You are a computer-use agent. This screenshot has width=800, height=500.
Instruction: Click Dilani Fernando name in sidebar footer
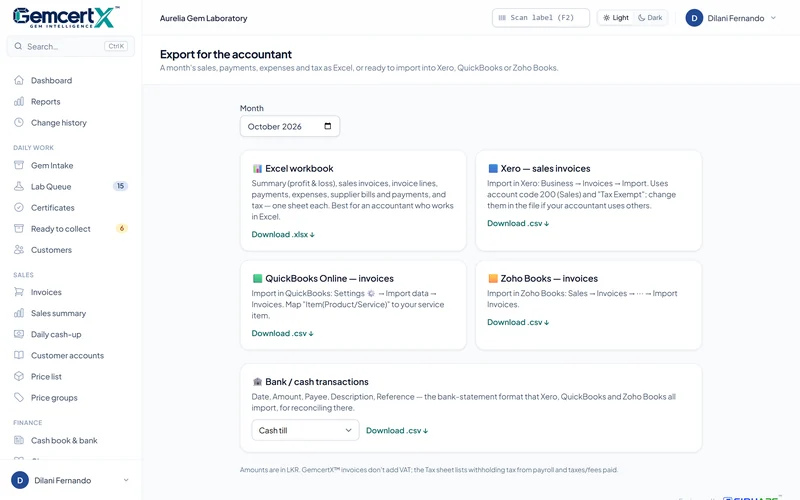point(63,481)
